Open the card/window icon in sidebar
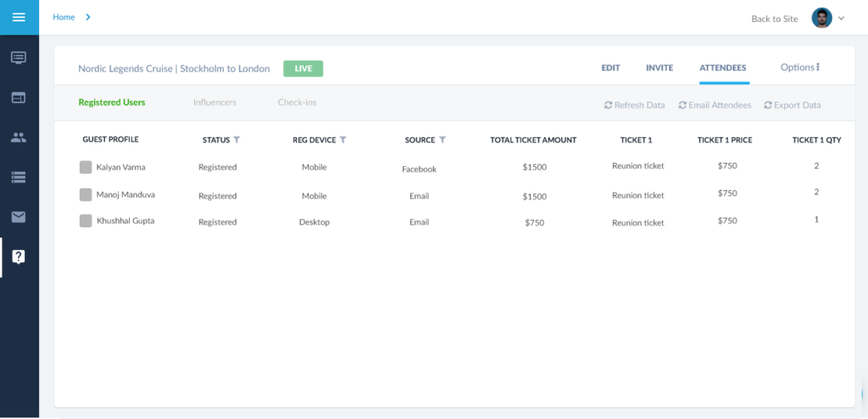This screenshot has height=419, width=868. click(x=19, y=98)
